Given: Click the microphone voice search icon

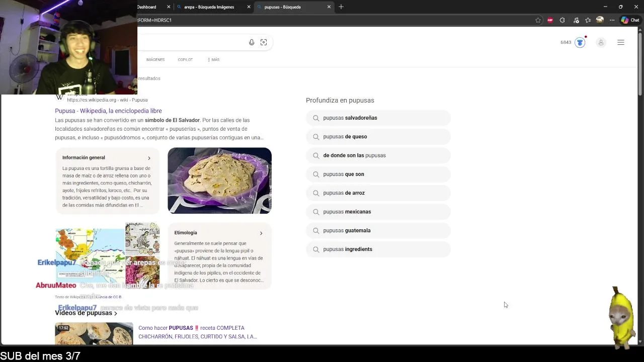Looking at the screenshot, I should pyautogui.click(x=252, y=42).
